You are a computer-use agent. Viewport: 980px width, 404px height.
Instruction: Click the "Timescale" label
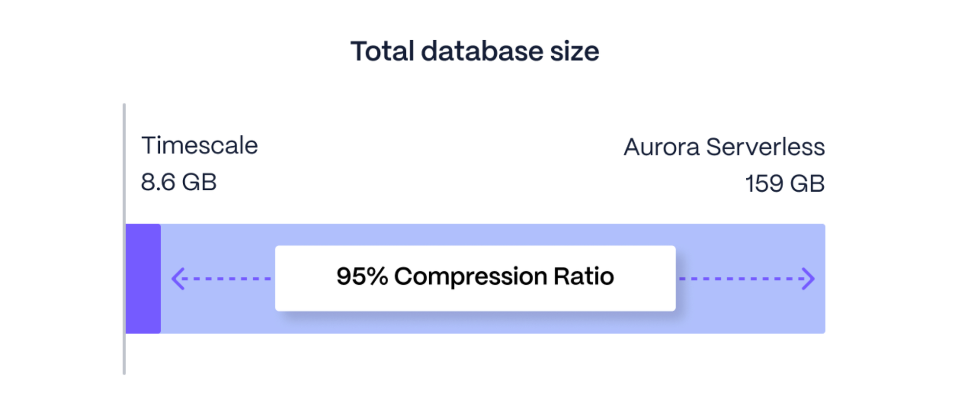point(199,146)
